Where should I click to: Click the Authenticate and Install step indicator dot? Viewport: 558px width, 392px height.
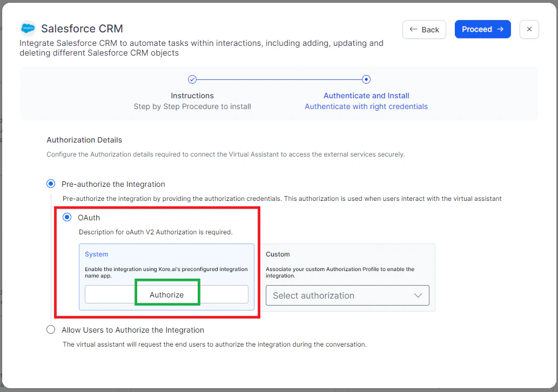pyautogui.click(x=366, y=79)
